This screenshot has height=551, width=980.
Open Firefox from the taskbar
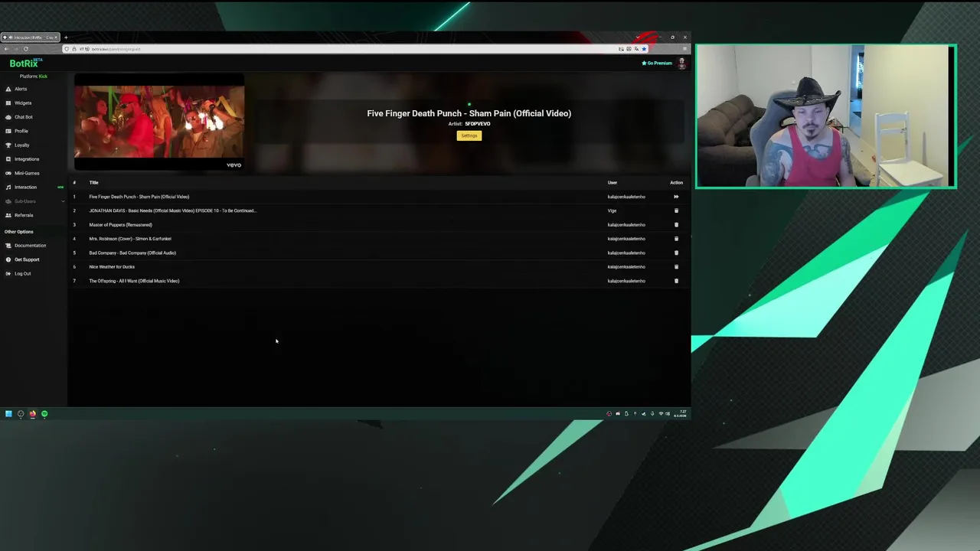[x=32, y=414]
